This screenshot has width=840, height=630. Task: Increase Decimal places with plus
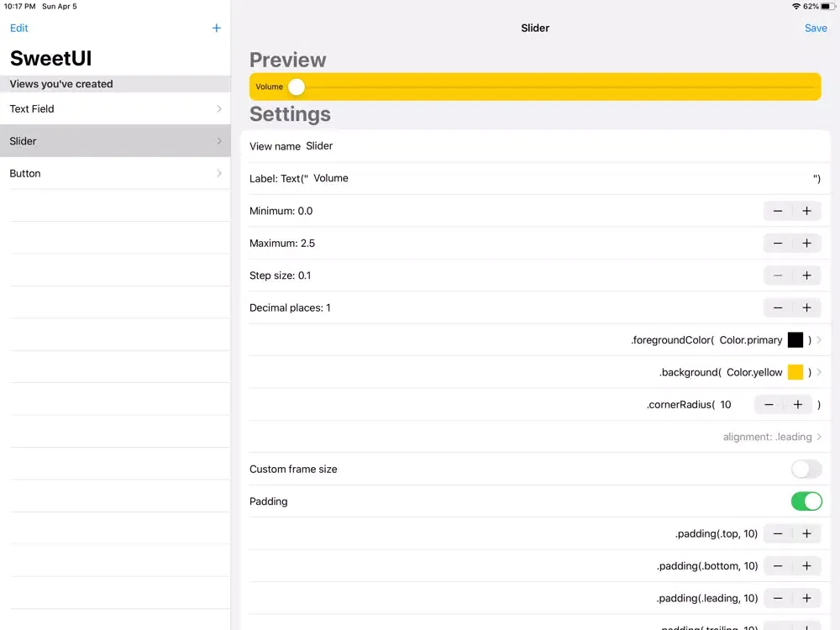click(806, 307)
